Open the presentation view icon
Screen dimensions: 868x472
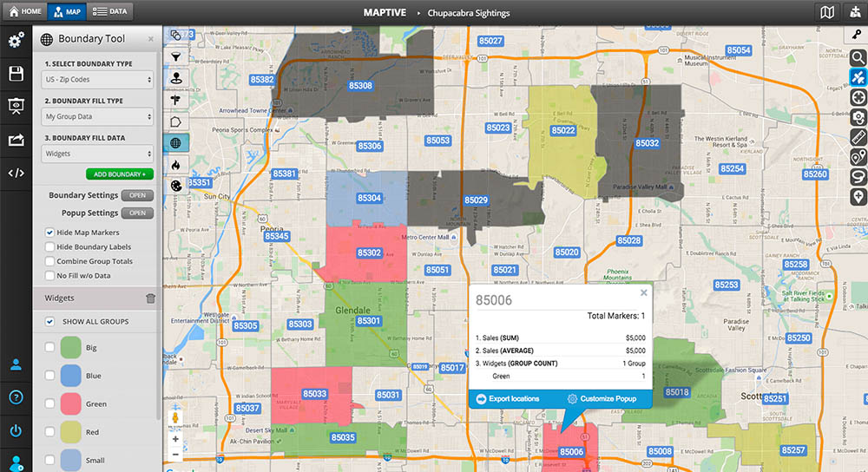pyautogui.click(x=16, y=106)
